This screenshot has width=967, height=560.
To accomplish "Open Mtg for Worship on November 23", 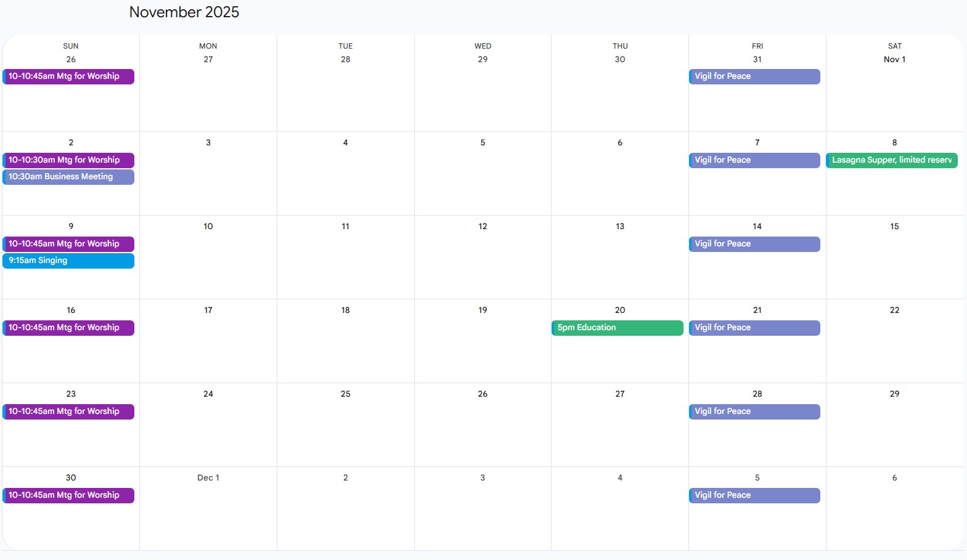I will (68, 412).
